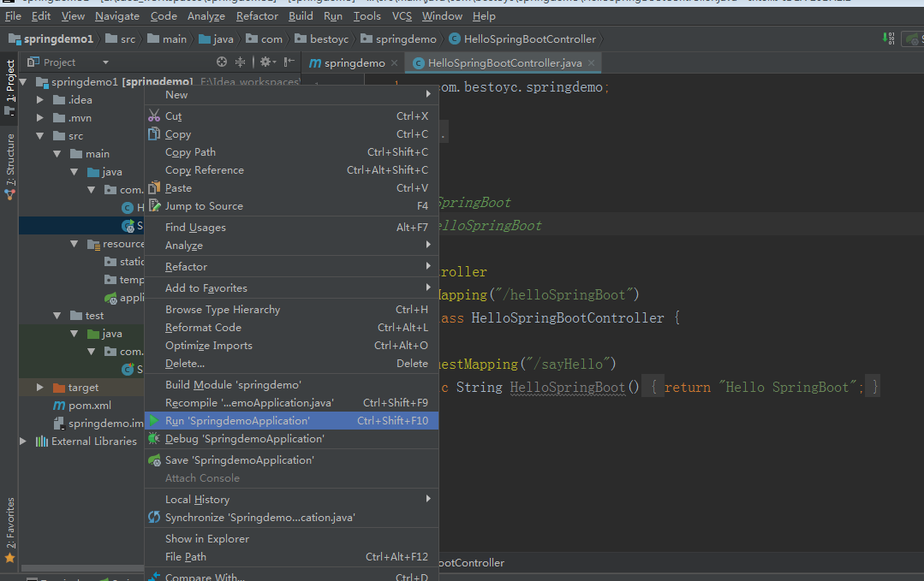Viewport: 924px width, 581px height.
Task: Click the scroll from source target icon
Action: click(x=222, y=62)
